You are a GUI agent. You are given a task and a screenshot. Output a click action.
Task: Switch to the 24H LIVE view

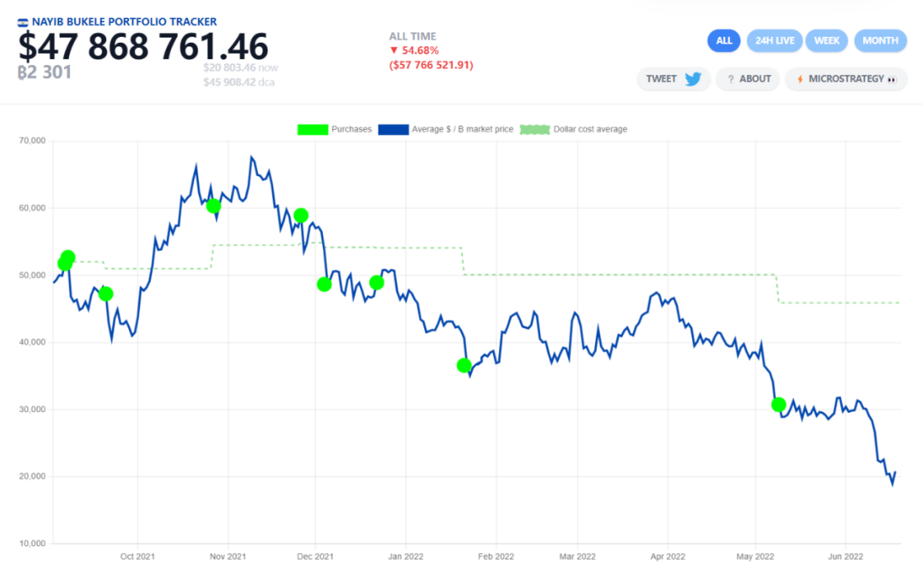coord(773,40)
